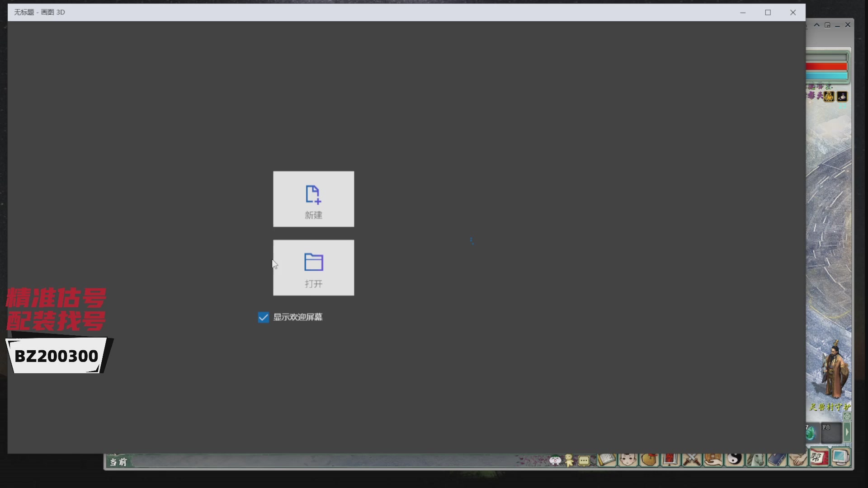This screenshot has height=488, width=868.
Task: Click the gear settings icon above skill bar
Action: click(847, 416)
